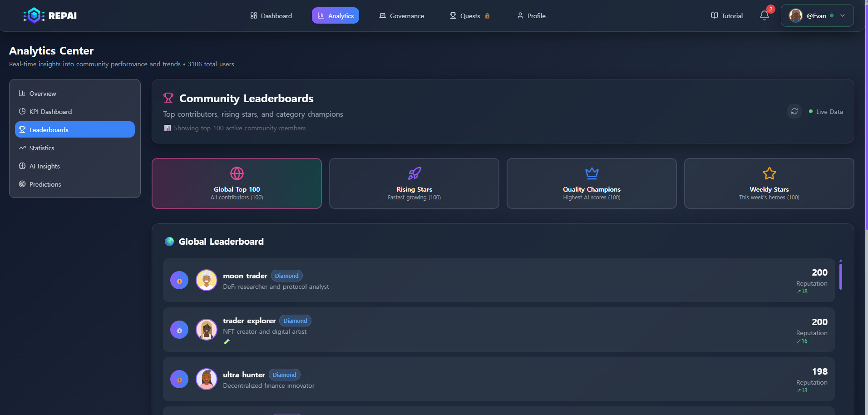Viewport: 868px width, 415px height.
Task: Click the ultra_hunter username
Action: click(x=244, y=375)
